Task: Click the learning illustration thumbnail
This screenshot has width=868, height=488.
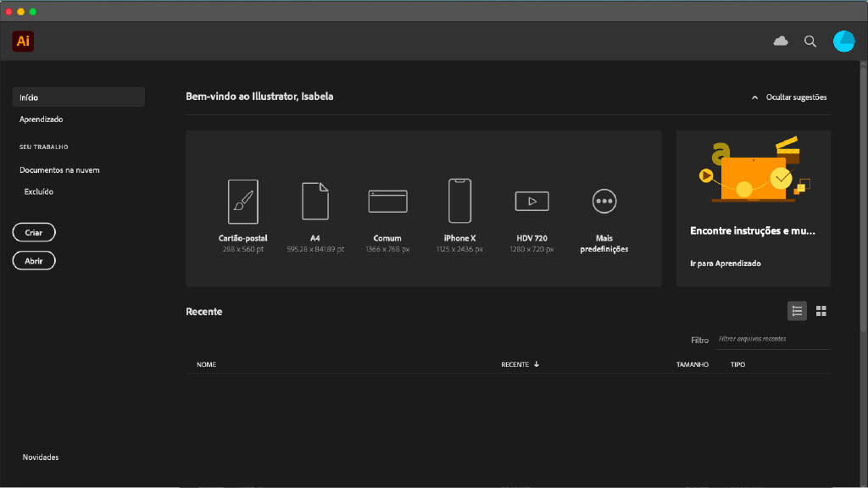Action: [x=754, y=169]
